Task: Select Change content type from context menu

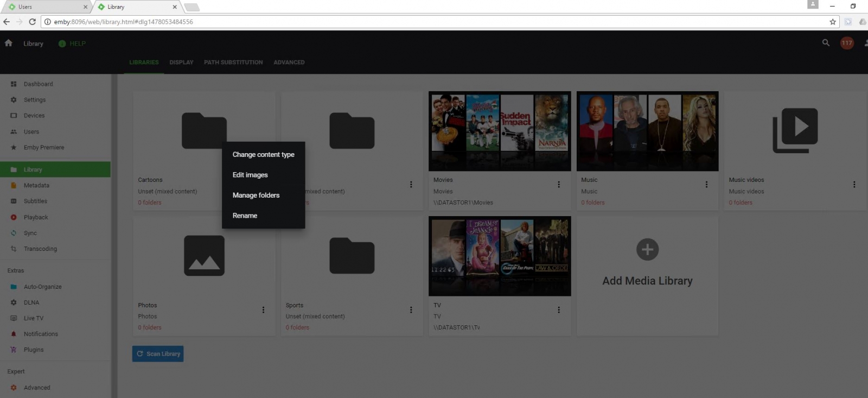Action: pyautogui.click(x=263, y=155)
